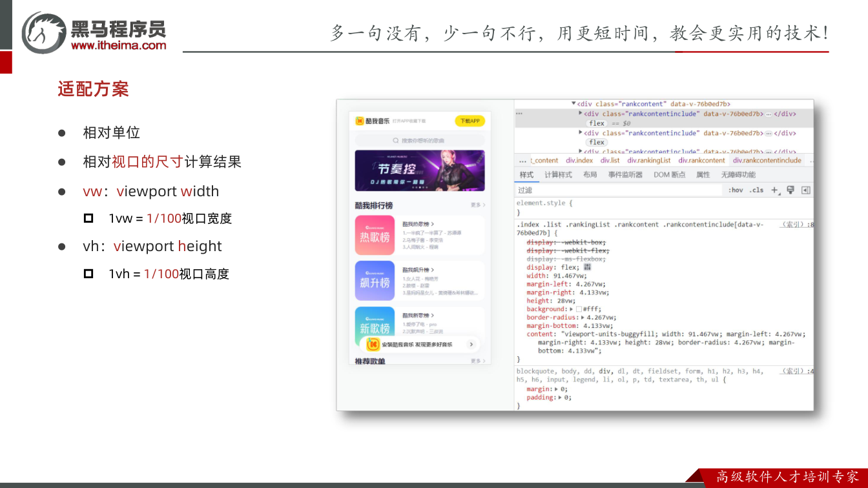868x488 pixels.
Task: Select the 无障碍功能 tab
Action: 738,175
